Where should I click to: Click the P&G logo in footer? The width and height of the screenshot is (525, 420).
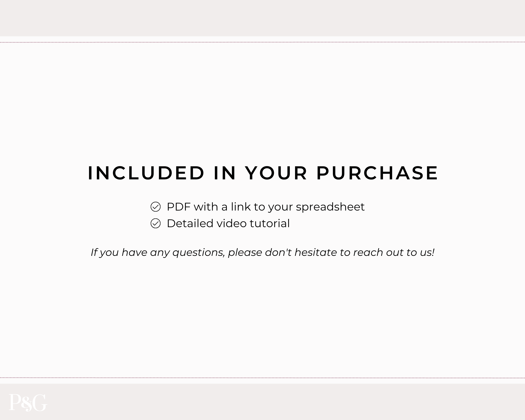(28, 403)
